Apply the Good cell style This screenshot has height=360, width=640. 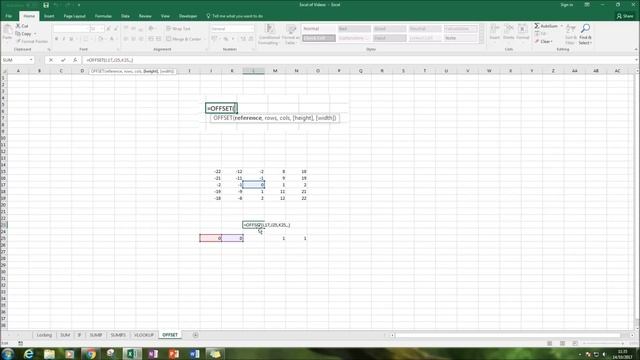(x=389, y=29)
